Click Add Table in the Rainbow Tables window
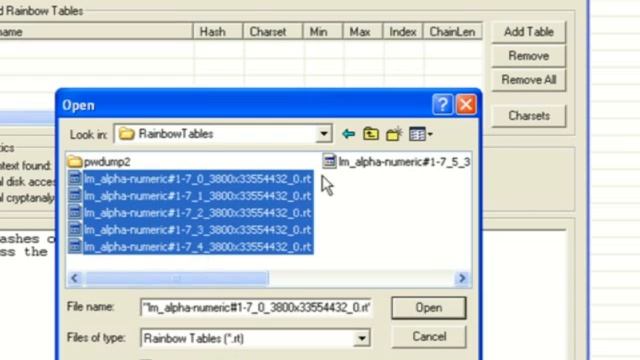640x360 pixels. point(529,32)
